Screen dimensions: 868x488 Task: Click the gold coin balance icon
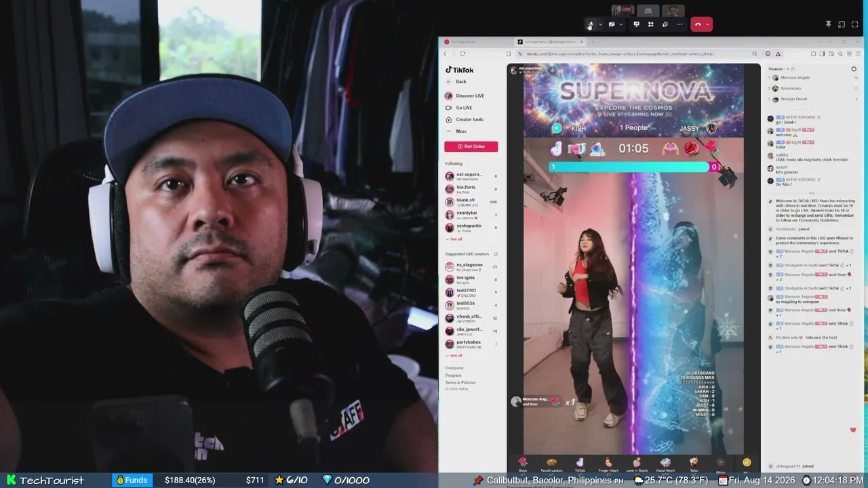747,463
